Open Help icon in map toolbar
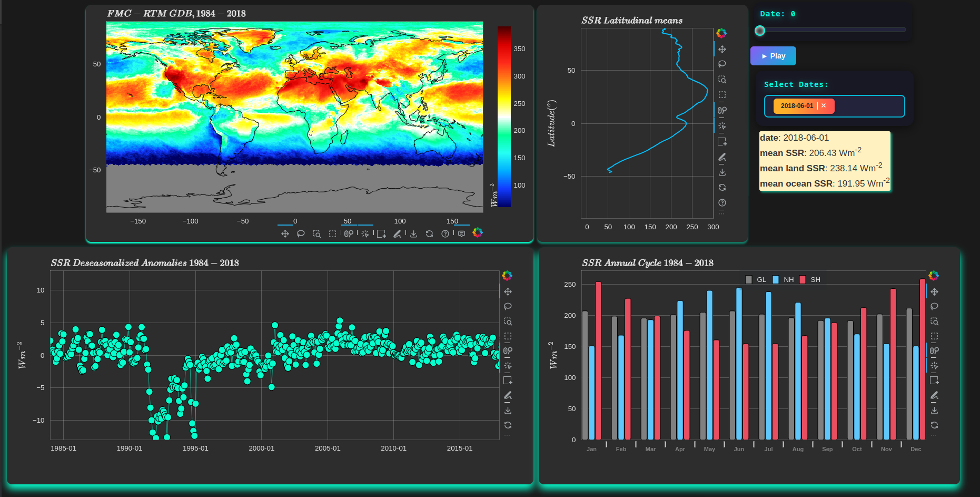This screenshot has height=497, width=980. pos(445,233)
